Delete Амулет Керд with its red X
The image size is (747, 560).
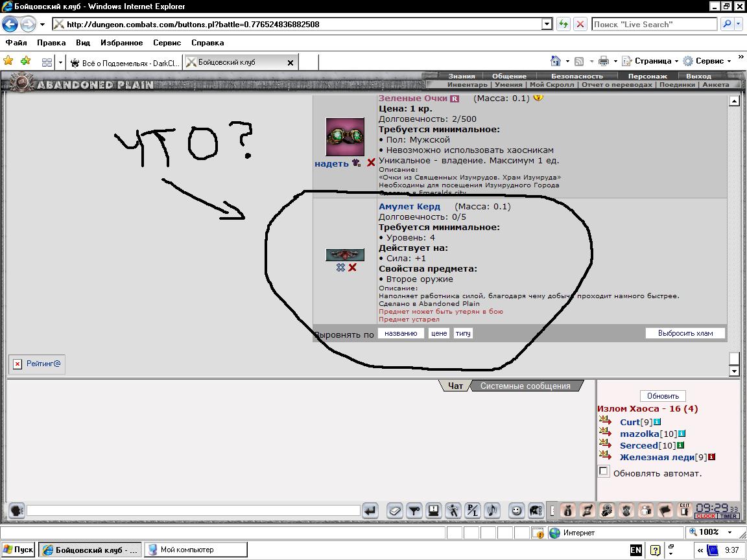[352, 268]
